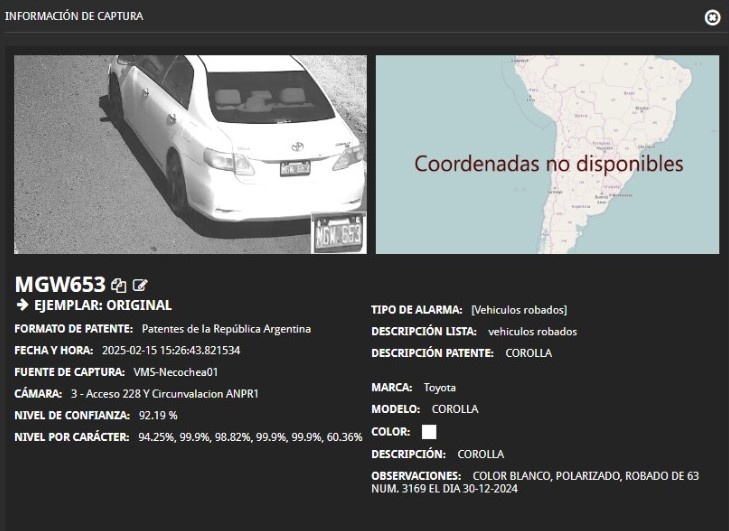Screen dimensions: 729x531
Task: Click the TIPO DE ALARMA label
Action: click(x=417, y=310)
